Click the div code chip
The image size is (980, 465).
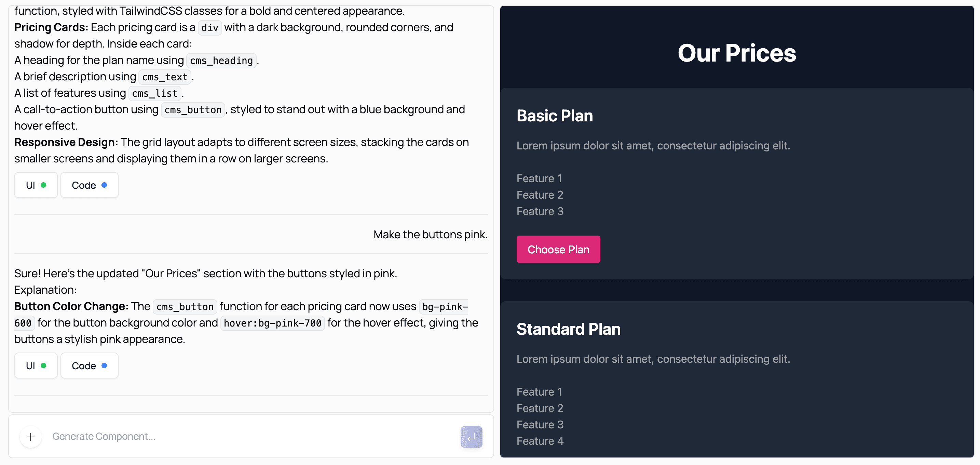(209, 28)
